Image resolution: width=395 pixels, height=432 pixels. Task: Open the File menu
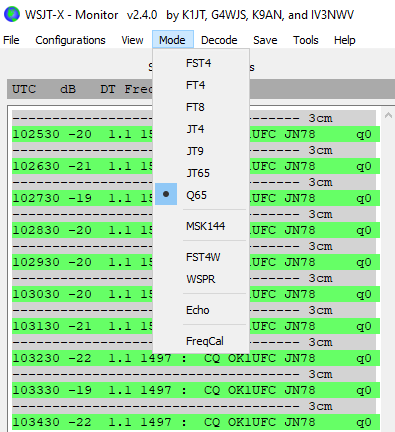(x=11, y=40)
